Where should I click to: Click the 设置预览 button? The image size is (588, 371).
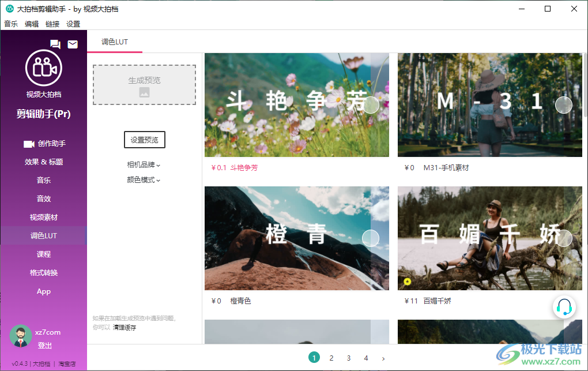point(144,140)
